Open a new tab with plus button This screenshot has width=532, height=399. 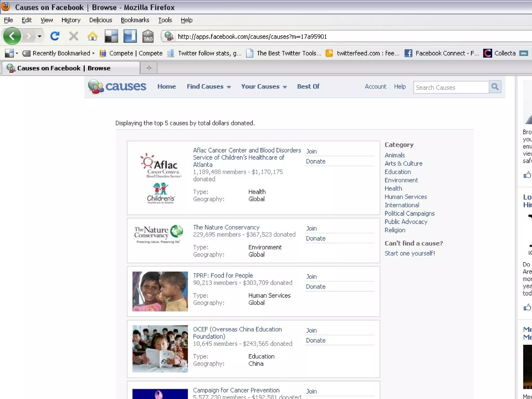pyautogui.click(x=149, y=68)
